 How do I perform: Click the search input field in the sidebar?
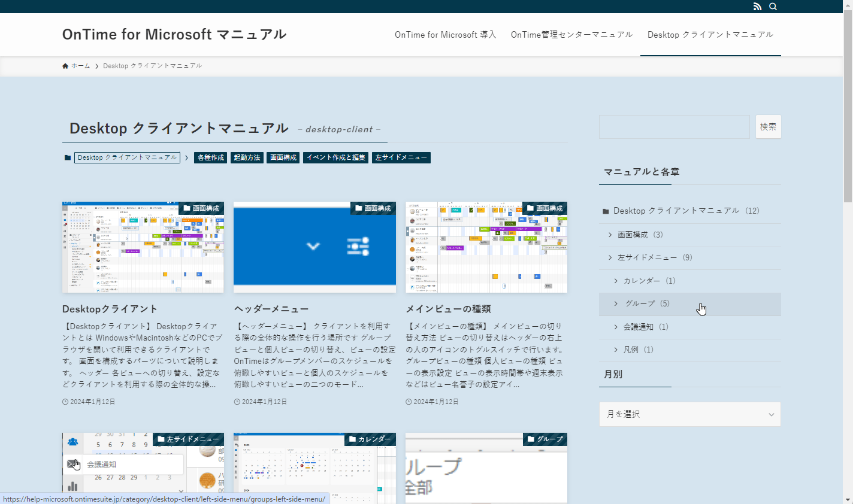click(674, 126)
